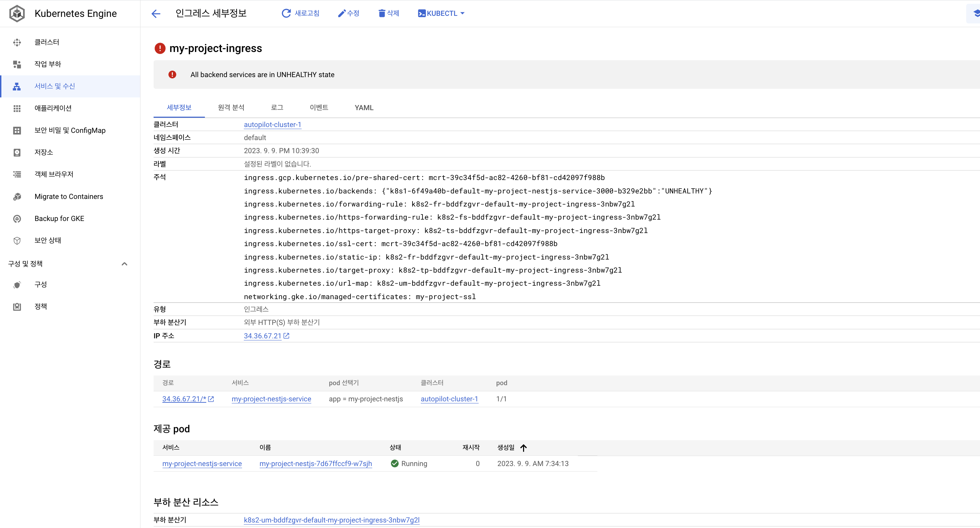Click the 새로고침 button label

307,13
